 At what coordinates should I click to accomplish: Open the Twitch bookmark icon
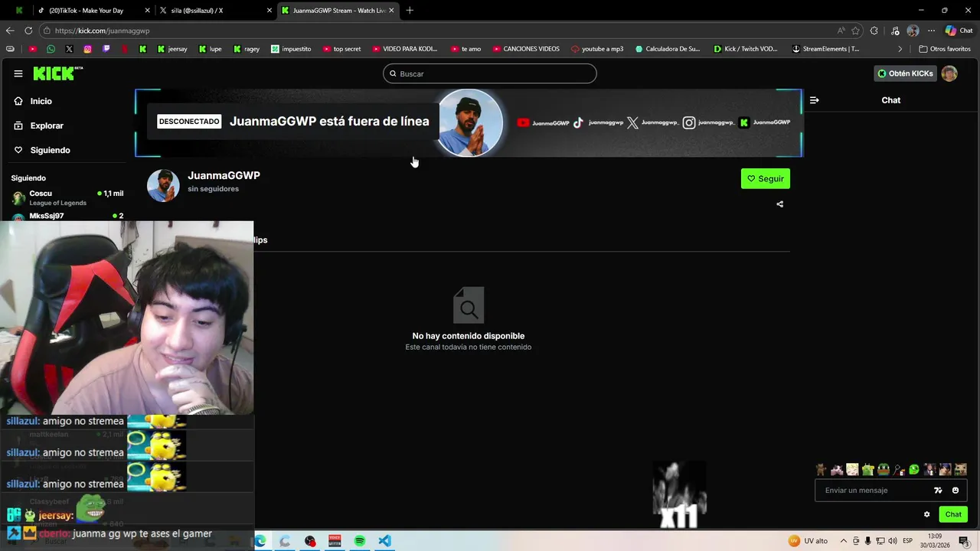pos(106,49)
